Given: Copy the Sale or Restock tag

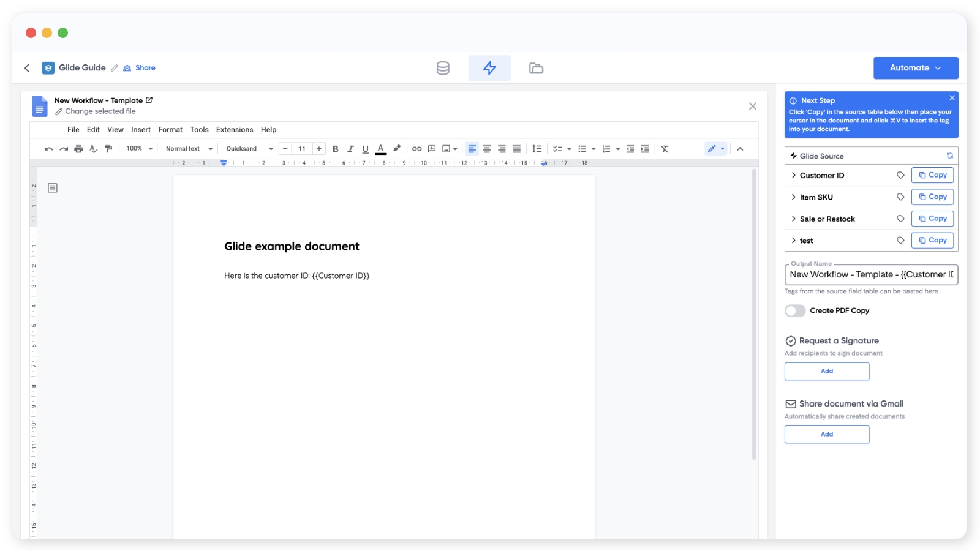Looking at the screenshot, I should pyautogui.click(x=932, y=219).
